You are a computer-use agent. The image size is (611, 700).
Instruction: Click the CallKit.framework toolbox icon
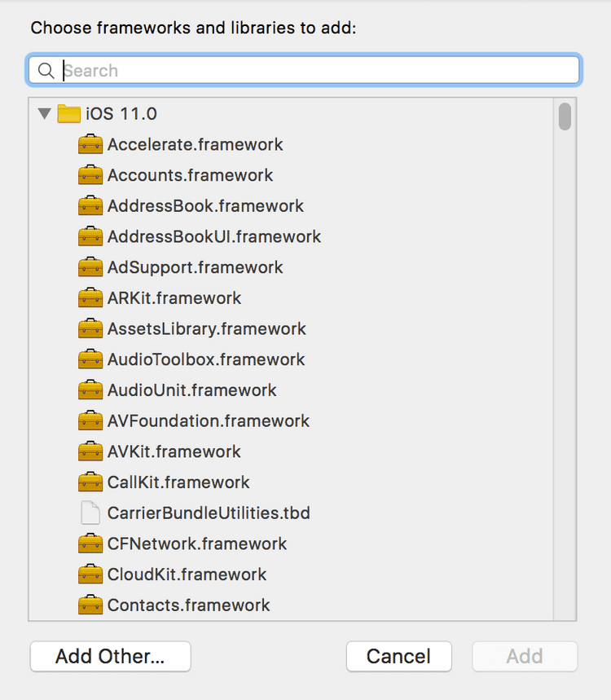tap(90, 482)
